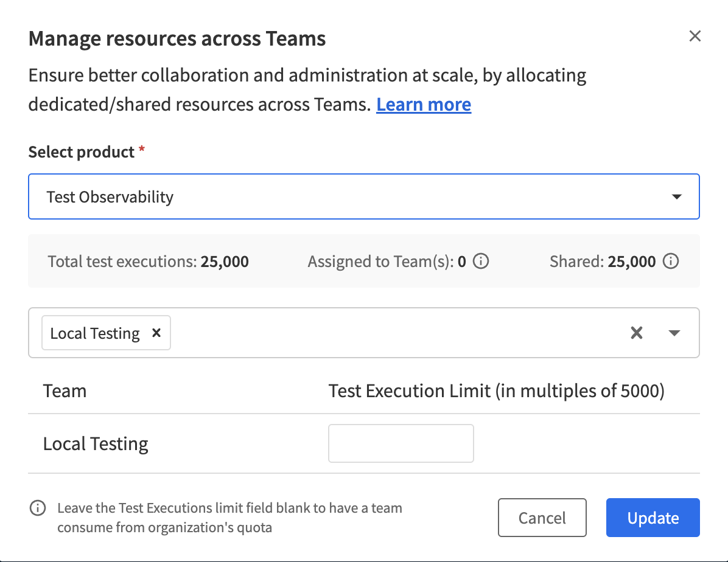728x562 pixels.
Task: Click empty area of team selector field
Action: pyautogui.click(x=396, y=333)
